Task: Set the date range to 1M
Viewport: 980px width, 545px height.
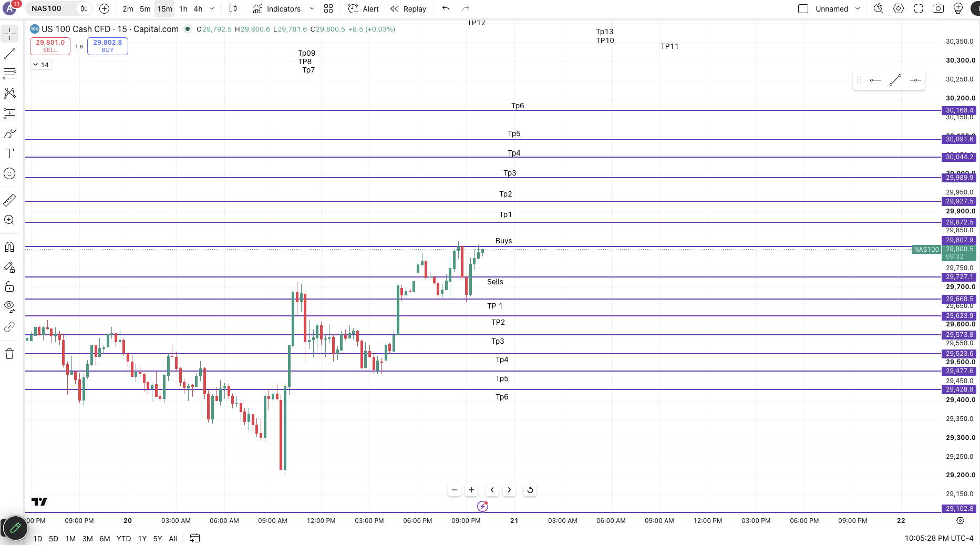Action: click(70, 539)
